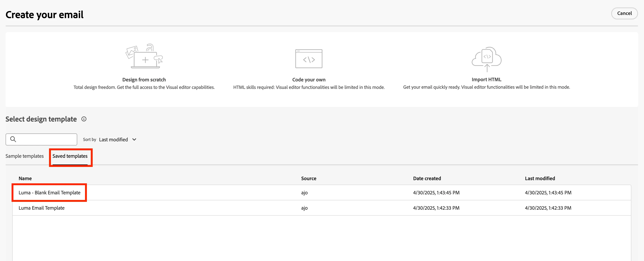The width and height of the screenshot is (644, 261).
Task: Select the Saved templates tab
Action: click(70, 156)
